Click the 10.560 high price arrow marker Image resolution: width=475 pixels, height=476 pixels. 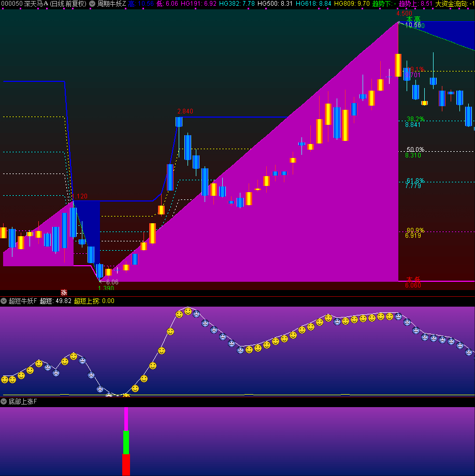coord(414,25)
